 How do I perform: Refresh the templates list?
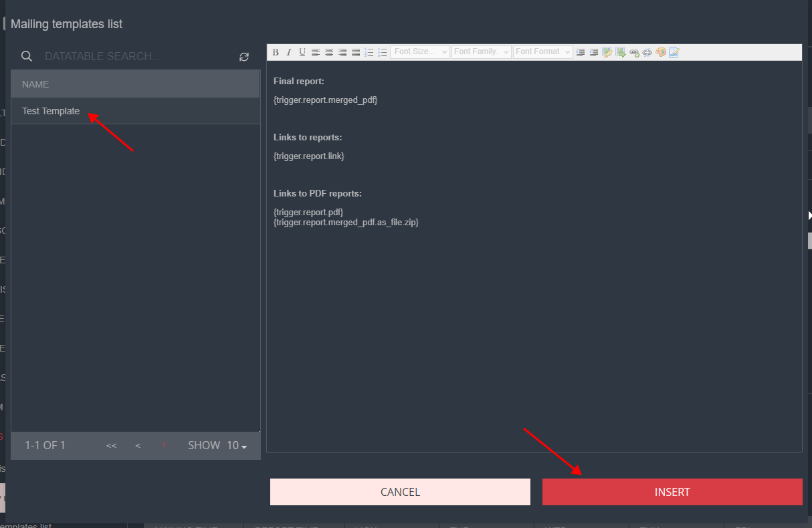click(x=244, y=57)
